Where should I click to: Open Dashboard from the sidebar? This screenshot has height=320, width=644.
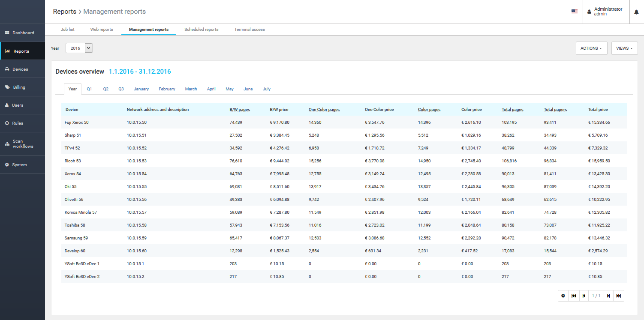coord(23,33)
